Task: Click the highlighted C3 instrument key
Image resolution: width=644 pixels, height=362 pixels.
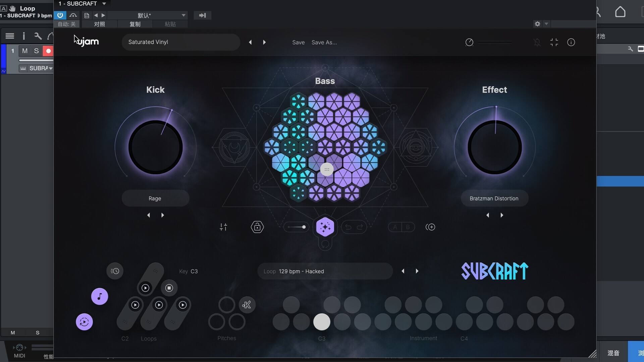Action: coord(322,322)
